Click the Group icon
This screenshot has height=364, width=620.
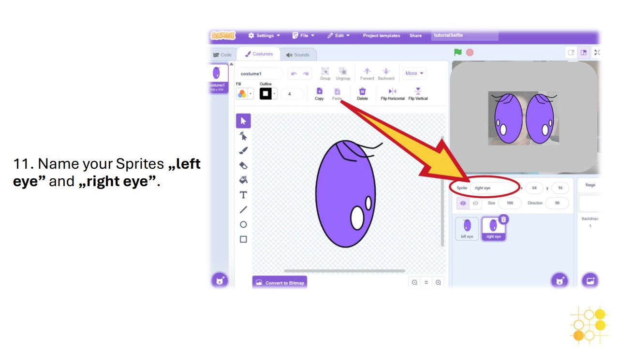(x=325, y=72)
